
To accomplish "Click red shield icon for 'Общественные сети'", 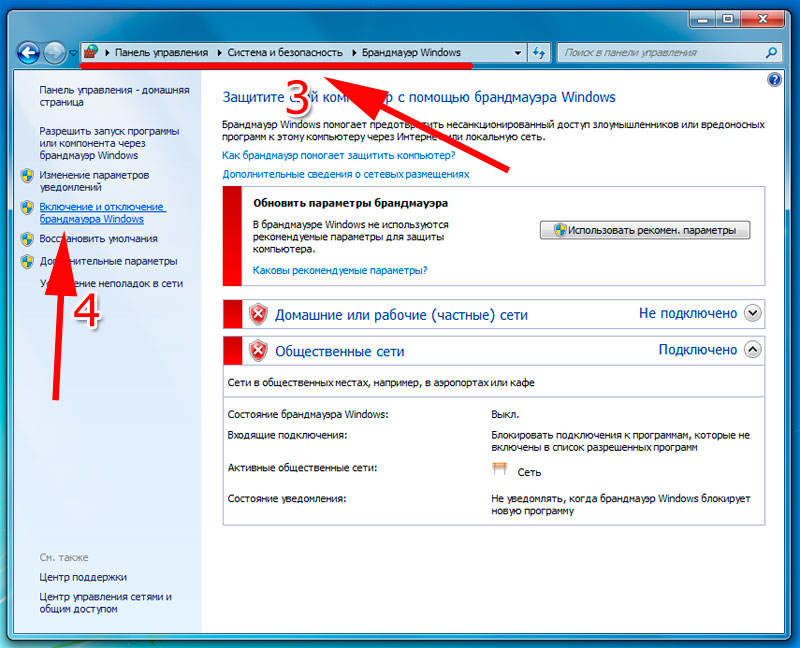I will tap(258, 351).
